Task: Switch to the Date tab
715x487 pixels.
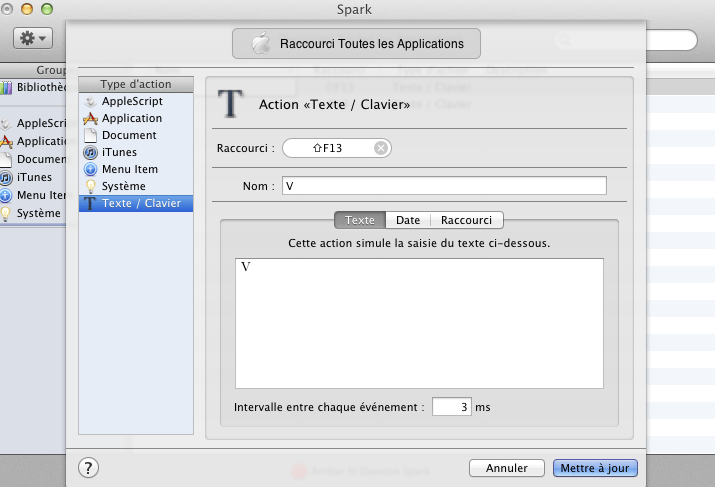Action: [x=408, y=220]
